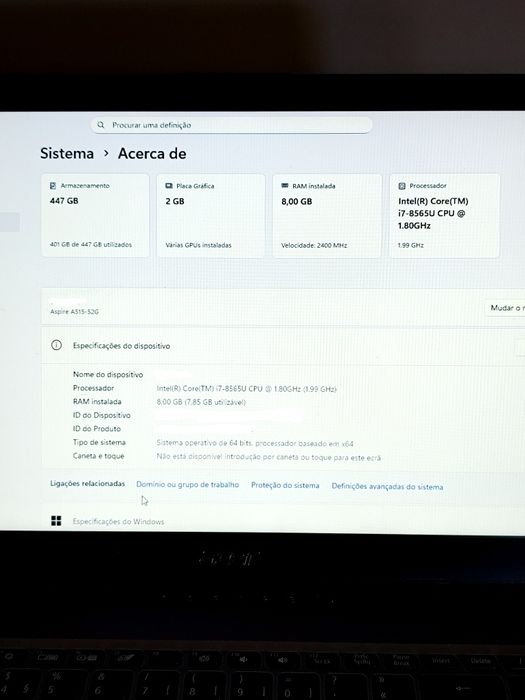Click the 'Caneta e toque' row label
The width and height of the screenshot is (525, 700).
(x=99, y=456)
